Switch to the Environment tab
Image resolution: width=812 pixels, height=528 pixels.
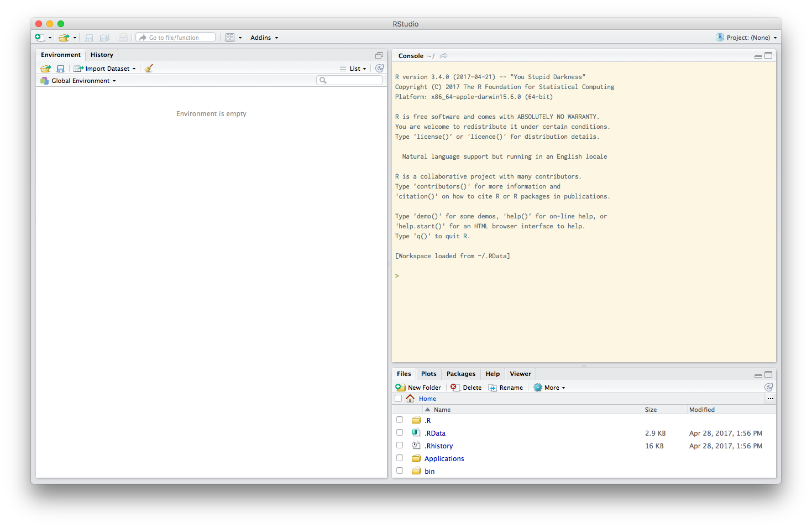coord(61,55)
